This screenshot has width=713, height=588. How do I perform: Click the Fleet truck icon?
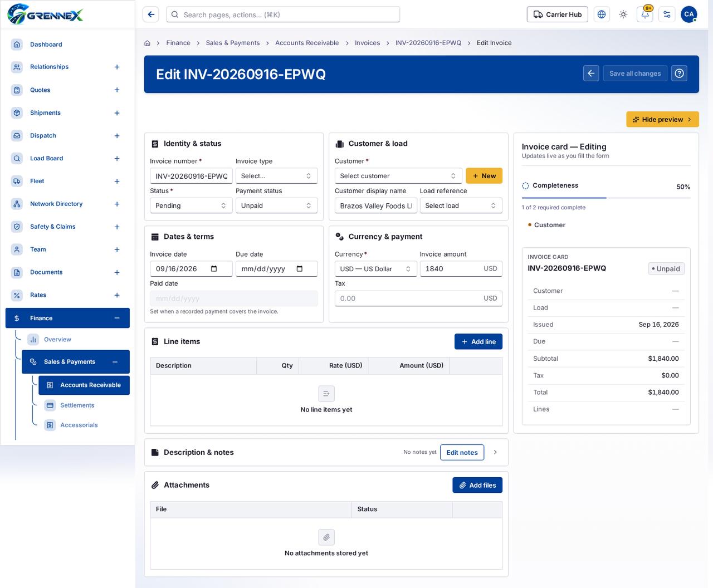click(17, 182)
